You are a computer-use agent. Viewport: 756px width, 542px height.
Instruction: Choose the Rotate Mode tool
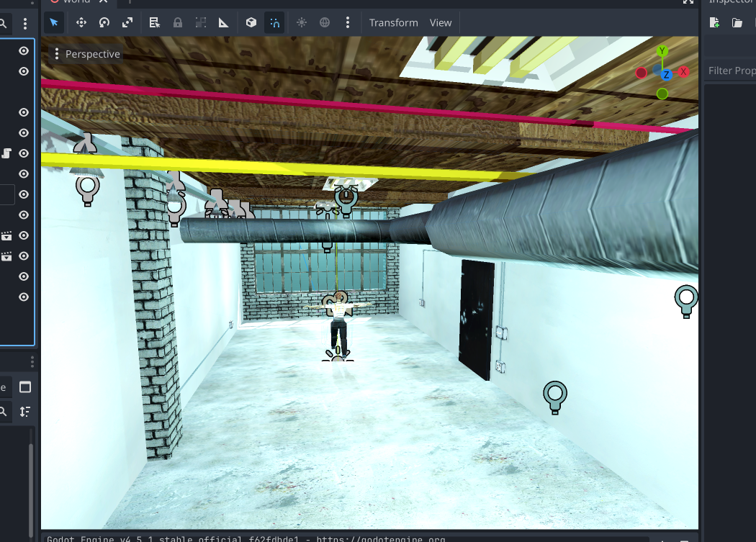104,23
